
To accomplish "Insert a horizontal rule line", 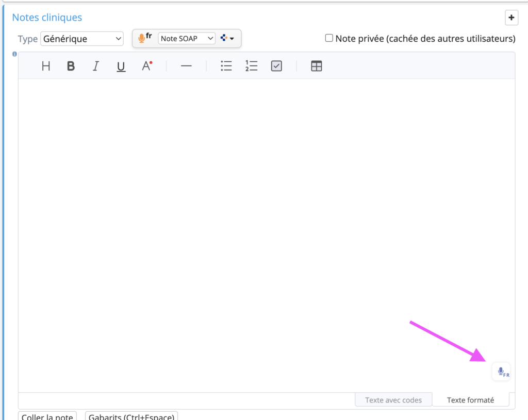I will pos(186,66).
